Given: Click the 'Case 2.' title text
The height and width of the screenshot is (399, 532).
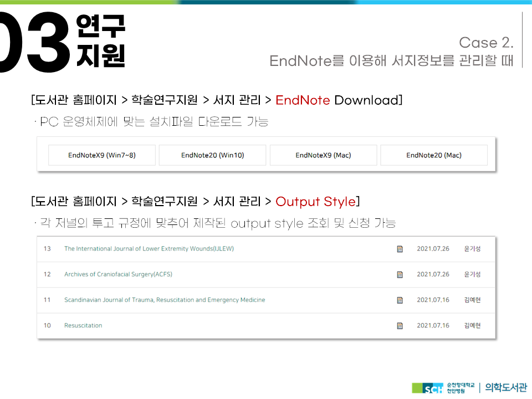Looking at the screenshot, I should [x=486, y=43].
